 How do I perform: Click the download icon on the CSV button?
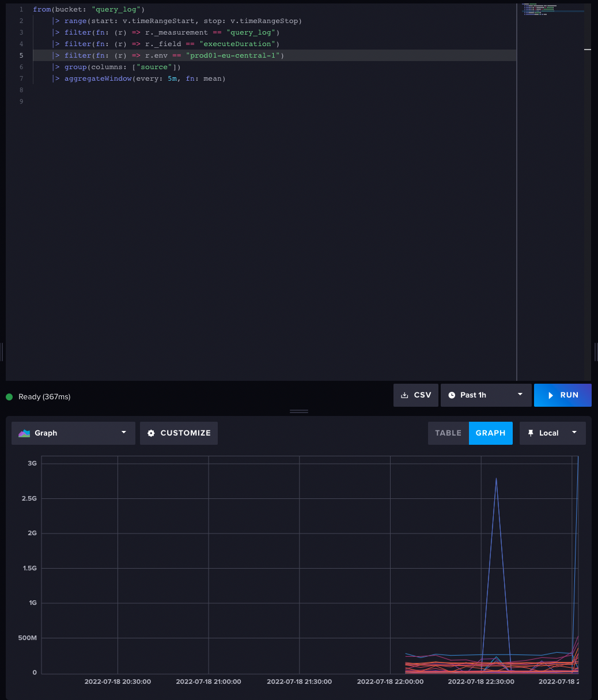pyautogui.click(x=405, y=395)
